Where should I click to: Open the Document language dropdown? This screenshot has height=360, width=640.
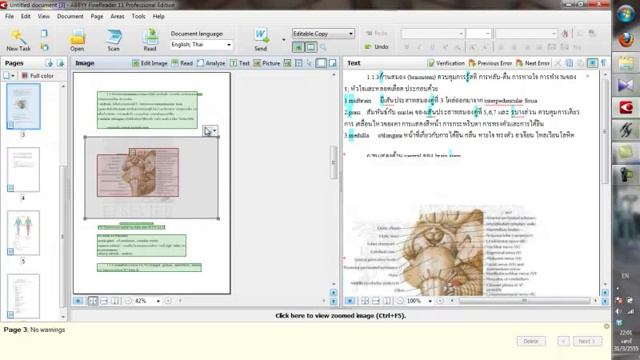tap(229, 44)
